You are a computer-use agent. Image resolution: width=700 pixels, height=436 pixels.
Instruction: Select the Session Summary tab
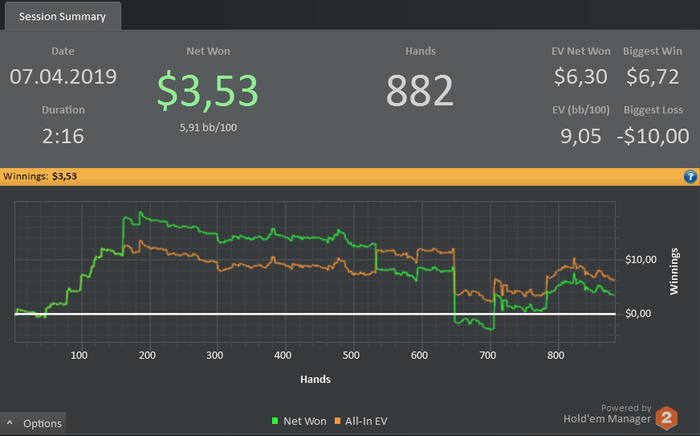pyautogui.click(x=62, y=17)
